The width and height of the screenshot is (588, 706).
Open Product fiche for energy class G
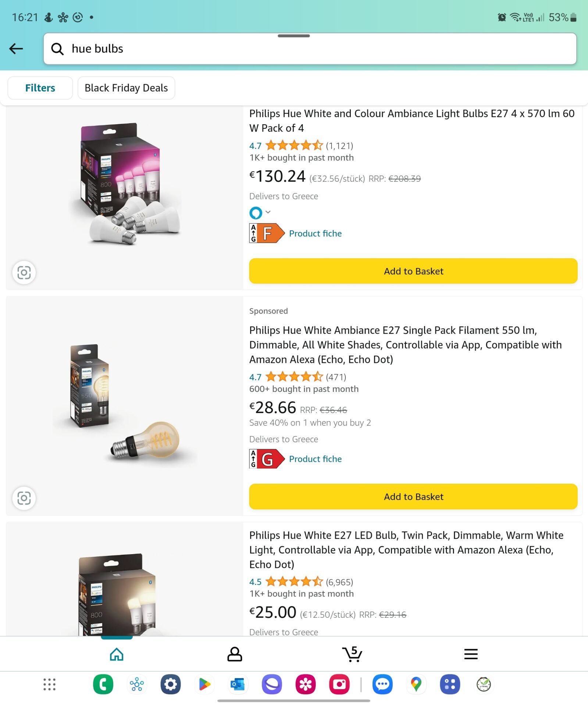tap(315, 459)
